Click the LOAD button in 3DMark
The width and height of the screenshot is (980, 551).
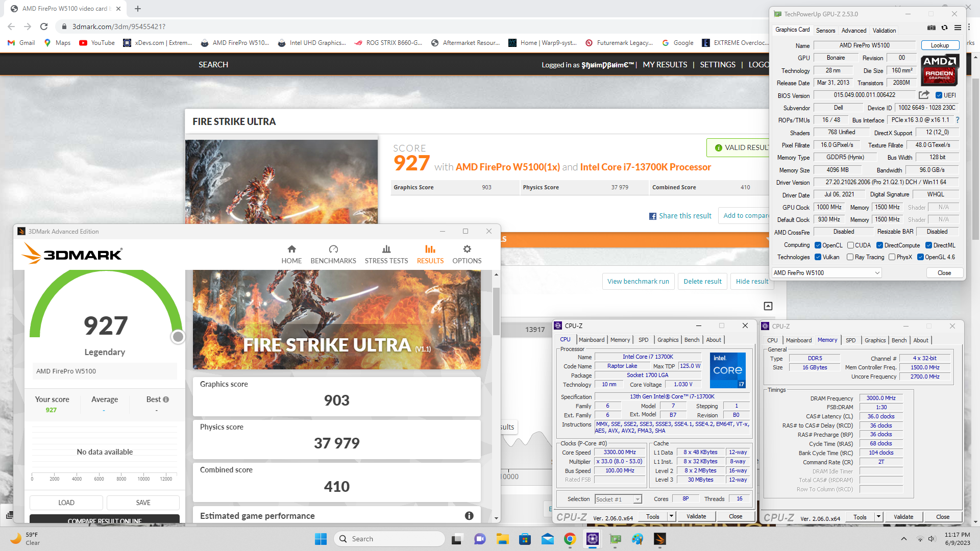(x=66, y=503)
